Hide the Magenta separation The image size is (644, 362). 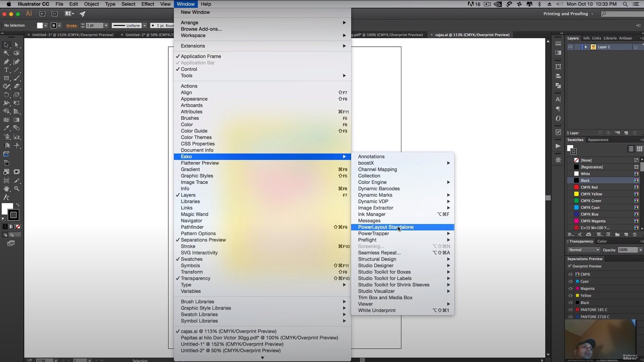[571, 289]
